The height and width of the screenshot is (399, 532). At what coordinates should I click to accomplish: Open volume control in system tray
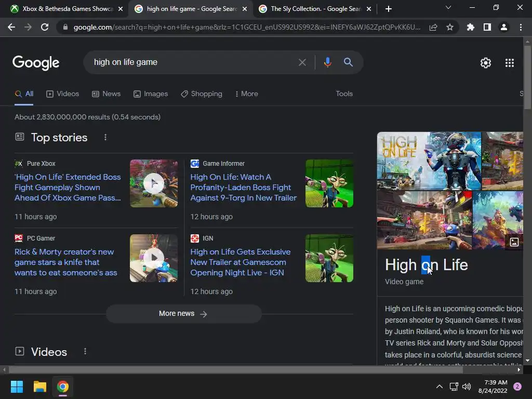pos(467,387)
